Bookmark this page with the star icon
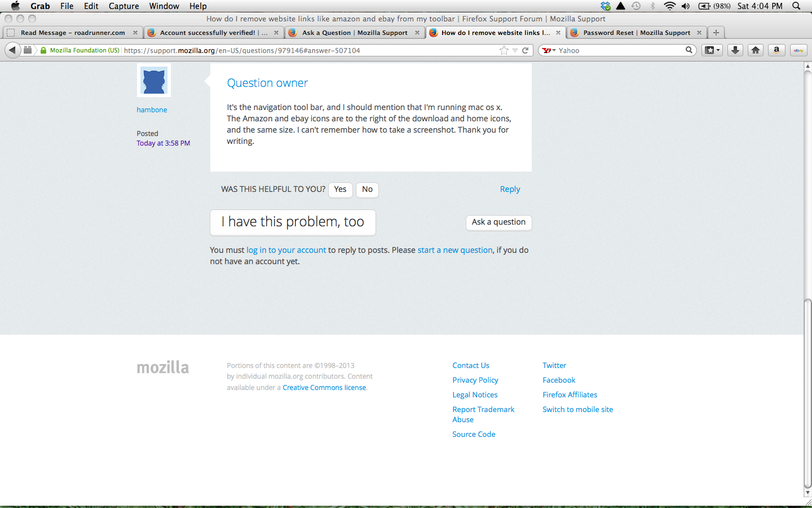The image size is (812, 508). coord(504,50)
